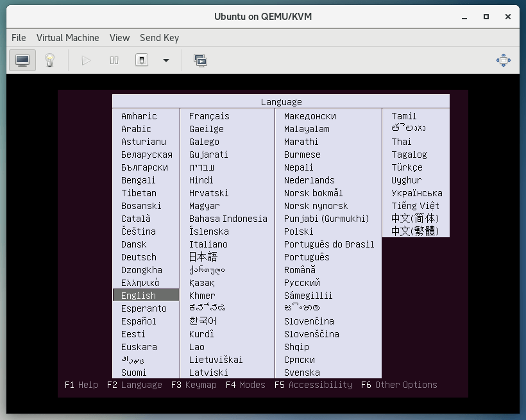
Task: Shut down the virtual machine
Action: coord(142,60)
